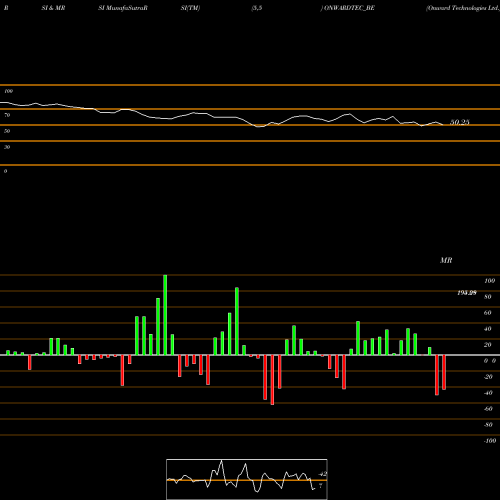This screenshot has width=500, height=500.
Task: Click MR axis label -20
Action: click(x=488, y=377)
